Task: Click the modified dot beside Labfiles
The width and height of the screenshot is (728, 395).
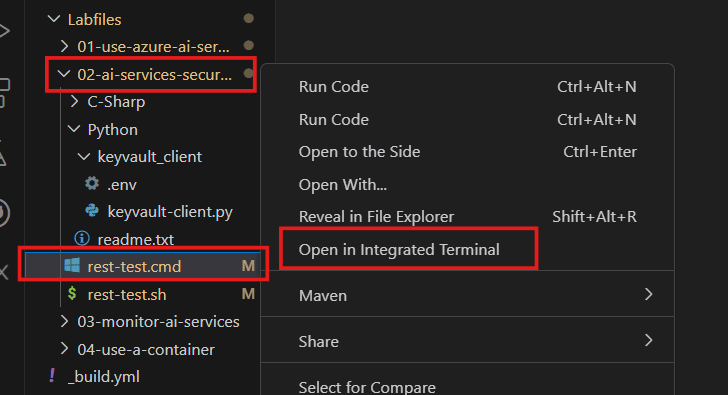Action: click(x=249, y=18)
